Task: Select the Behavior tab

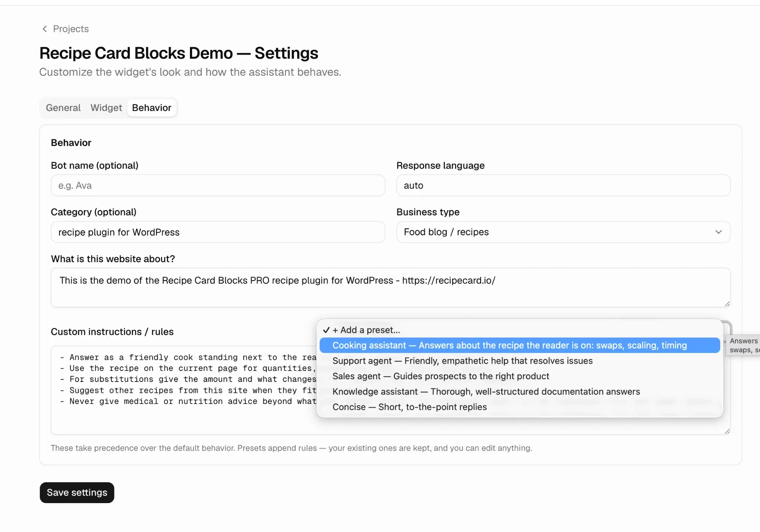Action: (152, 108)
